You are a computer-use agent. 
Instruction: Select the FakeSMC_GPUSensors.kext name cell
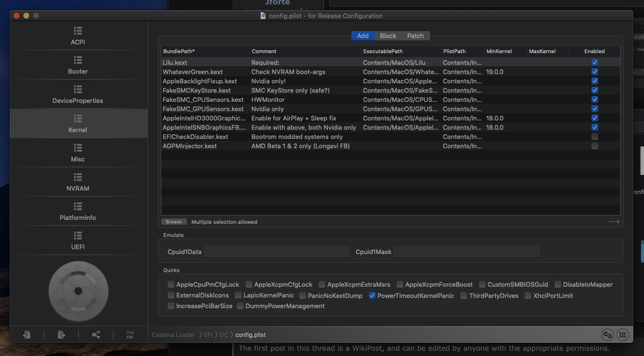pos(203,109)
